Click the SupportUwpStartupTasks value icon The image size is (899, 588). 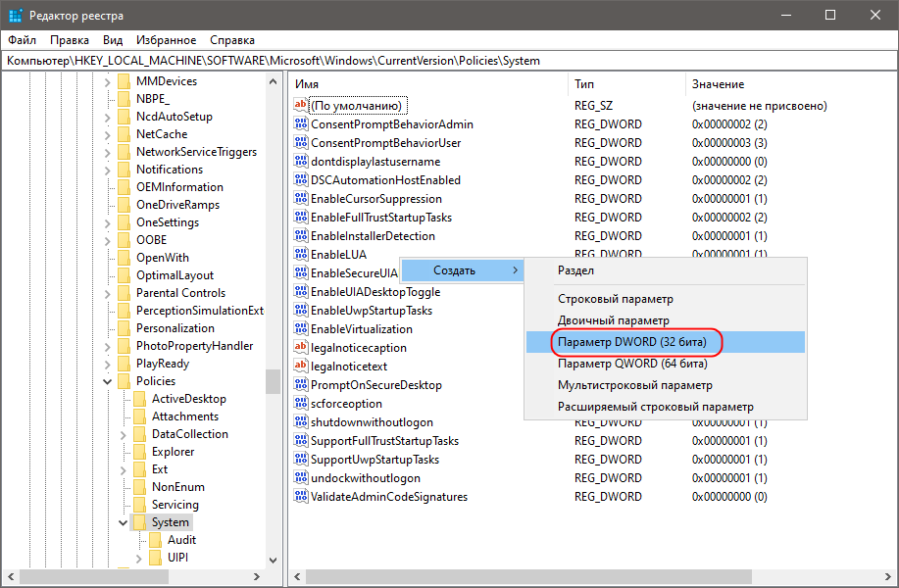click(x=300, y=459)
